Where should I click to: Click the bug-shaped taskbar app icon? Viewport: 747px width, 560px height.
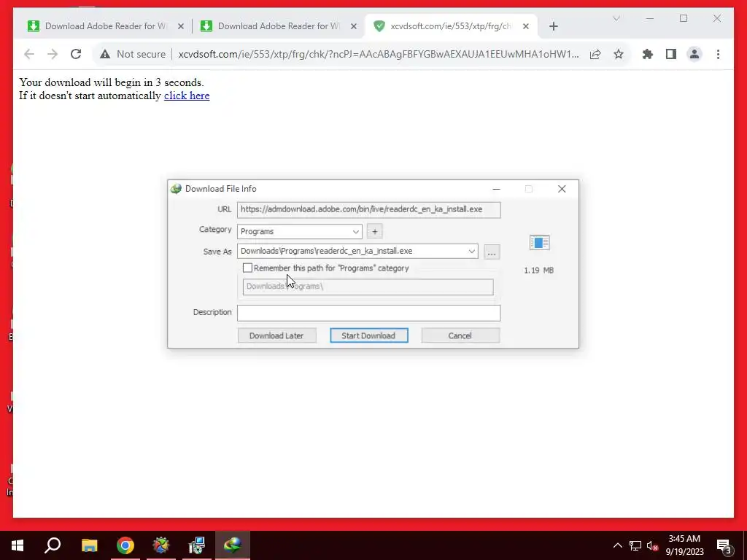pyautogui.click(x=161, y=545)
